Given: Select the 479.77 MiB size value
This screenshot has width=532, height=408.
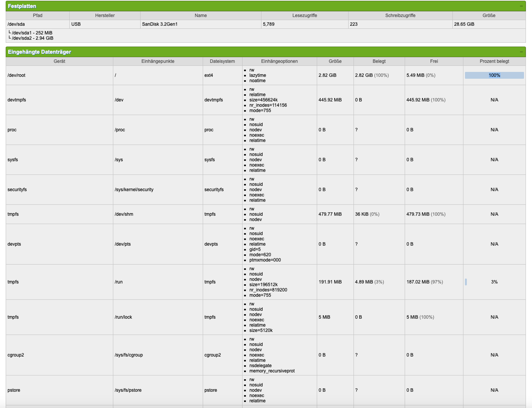Looking at the screenshot, I should pyautogui.click(x=330, y=214).
